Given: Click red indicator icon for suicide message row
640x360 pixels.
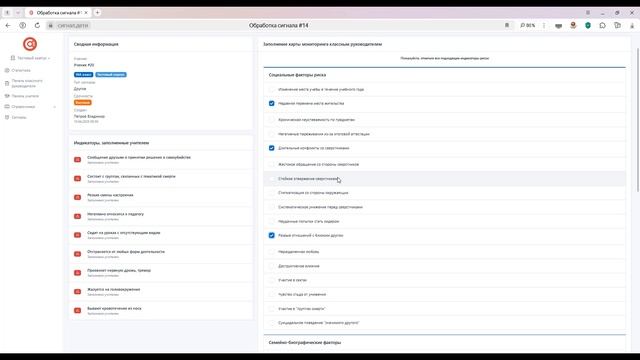Looking at the screenshot, I should tap(78, 160).
